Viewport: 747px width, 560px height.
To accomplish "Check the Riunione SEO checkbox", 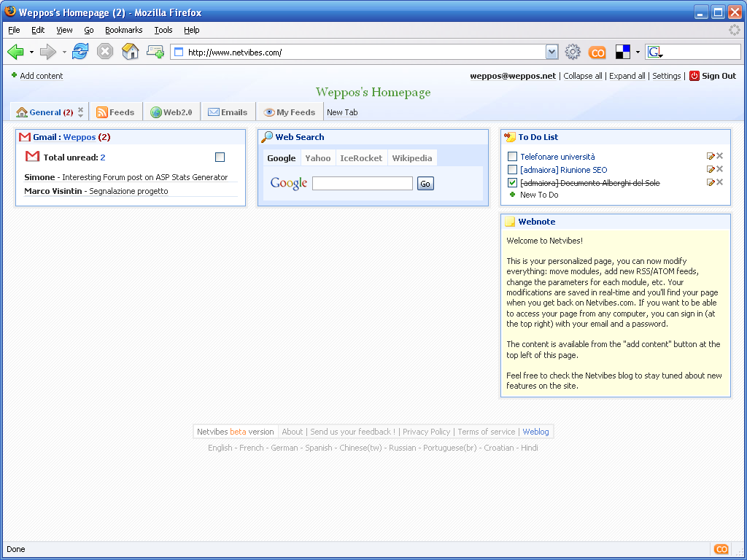I will [512, 169].
